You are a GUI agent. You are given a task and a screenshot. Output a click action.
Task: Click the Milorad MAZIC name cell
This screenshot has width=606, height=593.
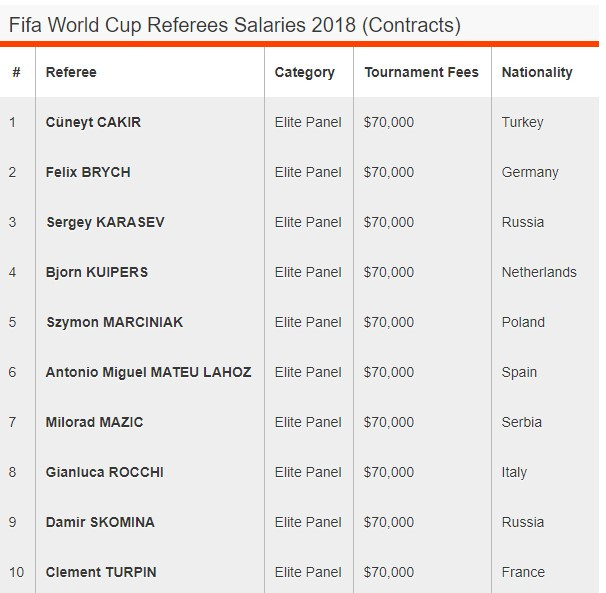94,422
